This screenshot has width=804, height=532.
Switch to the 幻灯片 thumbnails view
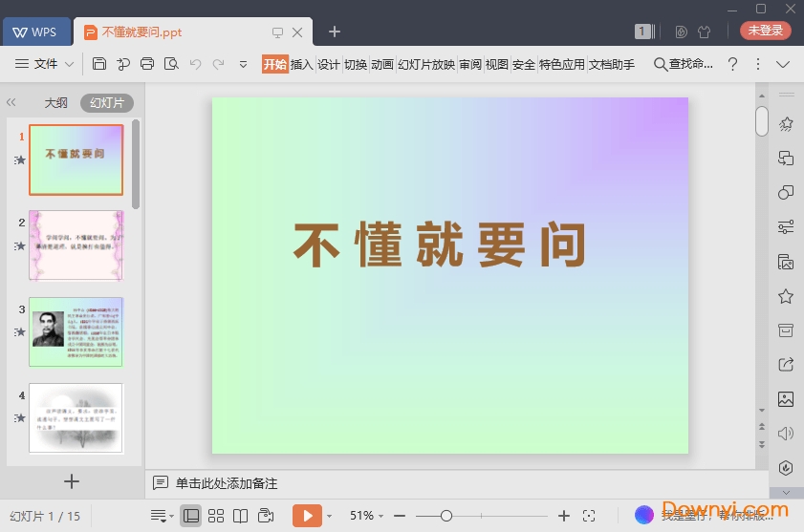pyautogui.click(x=107, y=103)
